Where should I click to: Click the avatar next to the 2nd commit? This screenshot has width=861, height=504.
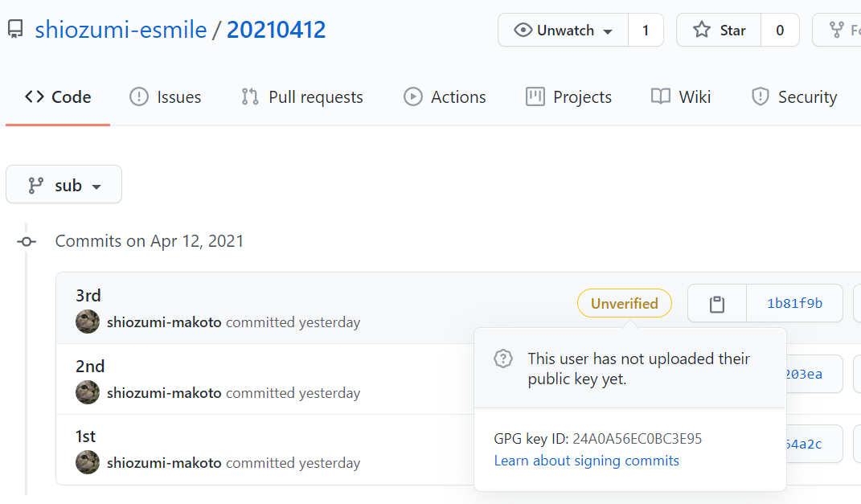click(88, 392)
